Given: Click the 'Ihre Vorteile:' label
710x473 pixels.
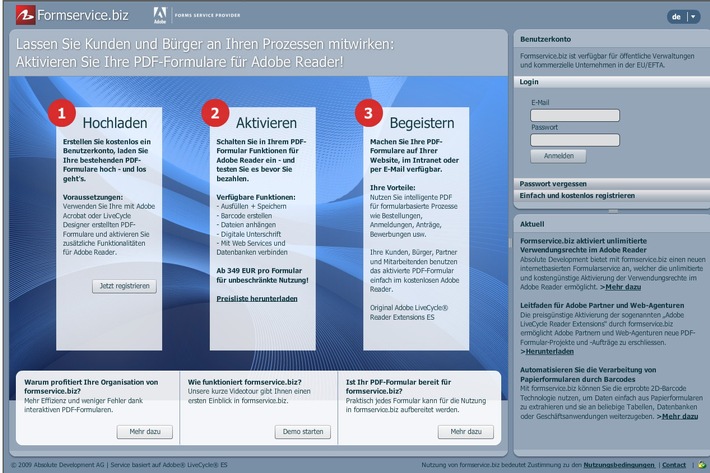Looking at the screenshot, I should point(393,187).
